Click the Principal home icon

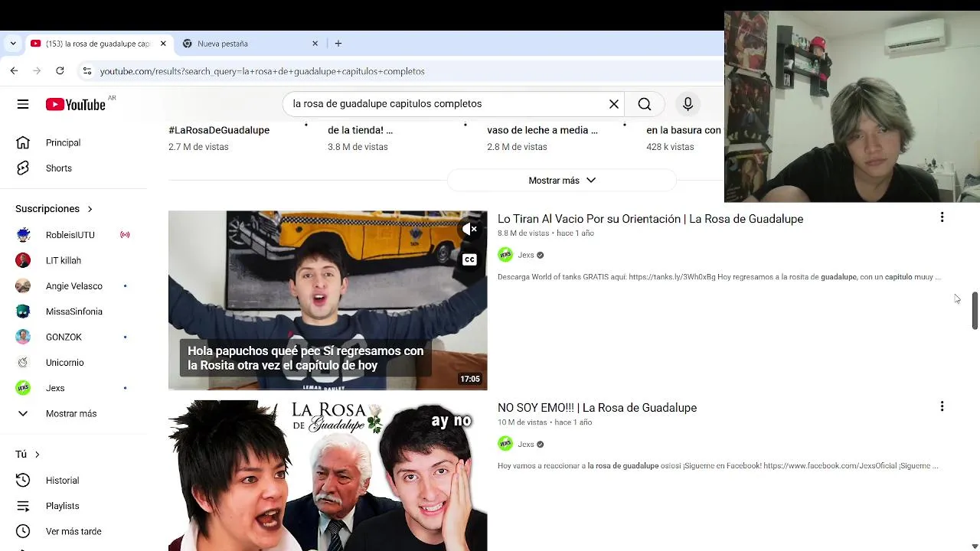coord(23,142)
